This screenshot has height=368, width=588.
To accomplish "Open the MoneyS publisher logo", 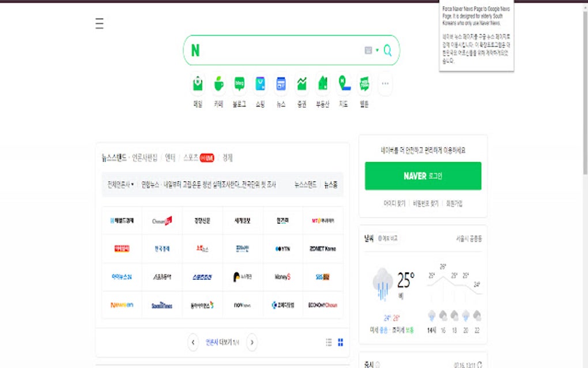I will tap(282, 277).
